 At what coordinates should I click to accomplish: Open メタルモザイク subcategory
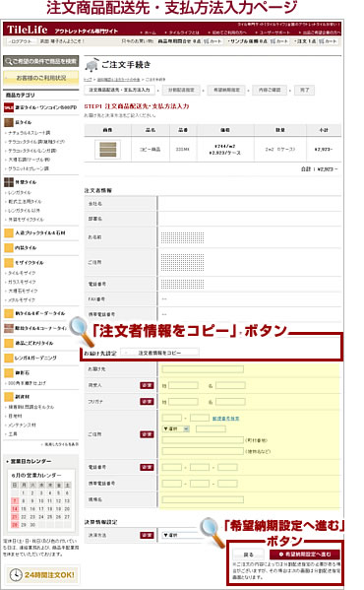22,299
